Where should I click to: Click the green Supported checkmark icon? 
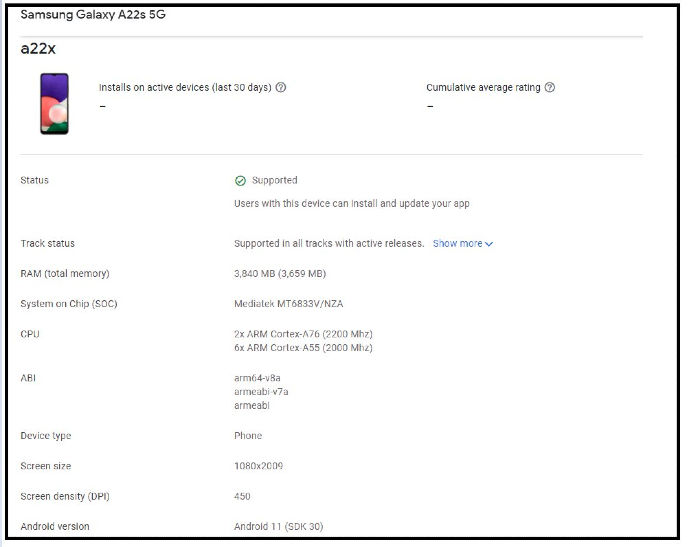(x=240, y=180)
